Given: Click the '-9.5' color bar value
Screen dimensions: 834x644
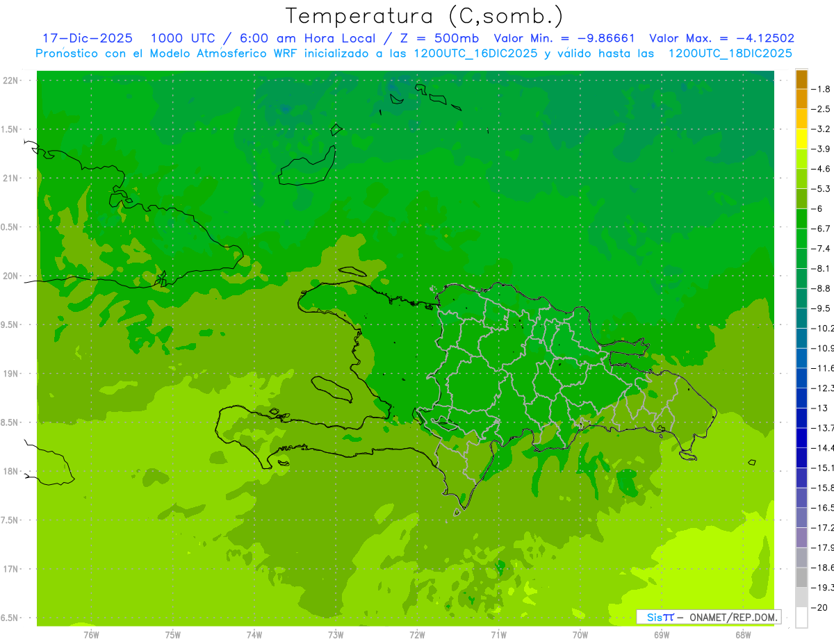Looking at the screenshot, I should click(820, 308).
